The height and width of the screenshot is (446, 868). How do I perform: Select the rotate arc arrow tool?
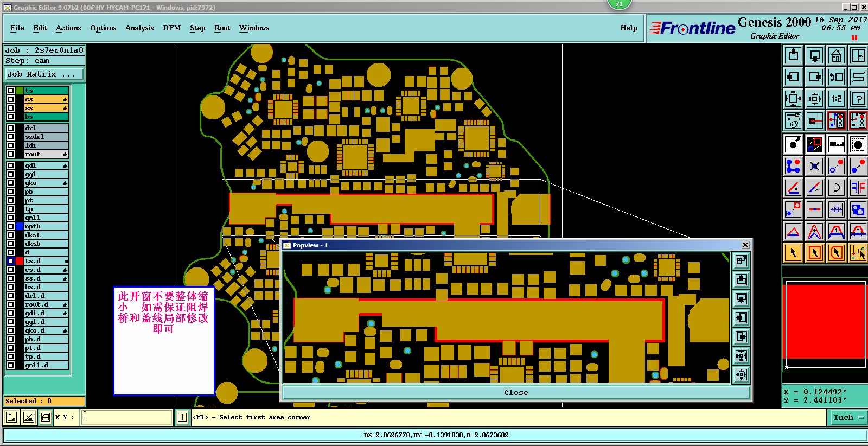pyautogui.click(x=836, y=188)
